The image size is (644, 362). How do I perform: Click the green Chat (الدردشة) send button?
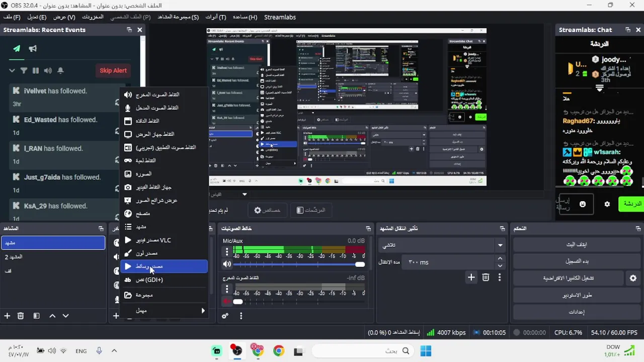pos(632,204)
